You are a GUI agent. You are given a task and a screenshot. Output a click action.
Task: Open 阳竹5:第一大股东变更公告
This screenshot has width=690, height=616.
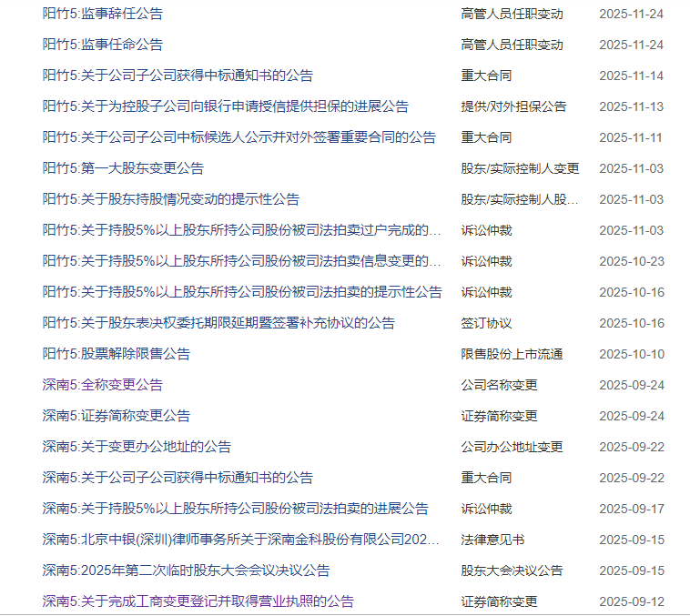pyautogui.click(x=123, y=168)
